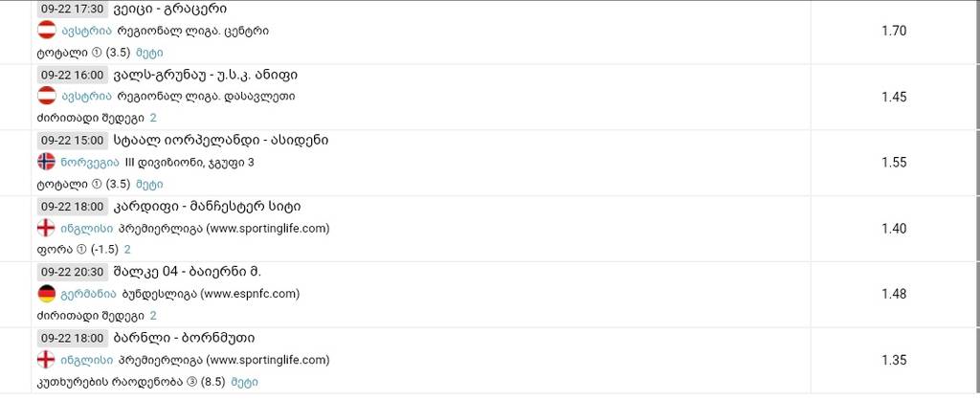
Task: Select the 1.48 odds for შალკე 04
Action: click(893, 294)
